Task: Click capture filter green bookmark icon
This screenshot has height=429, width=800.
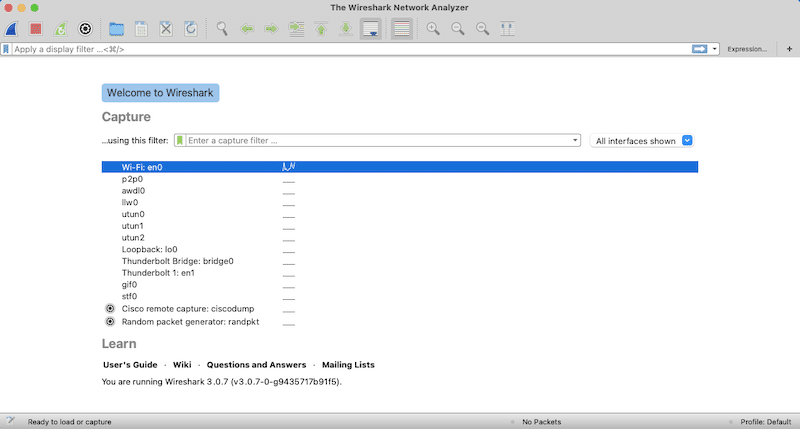Action: (x=180, y=140)
